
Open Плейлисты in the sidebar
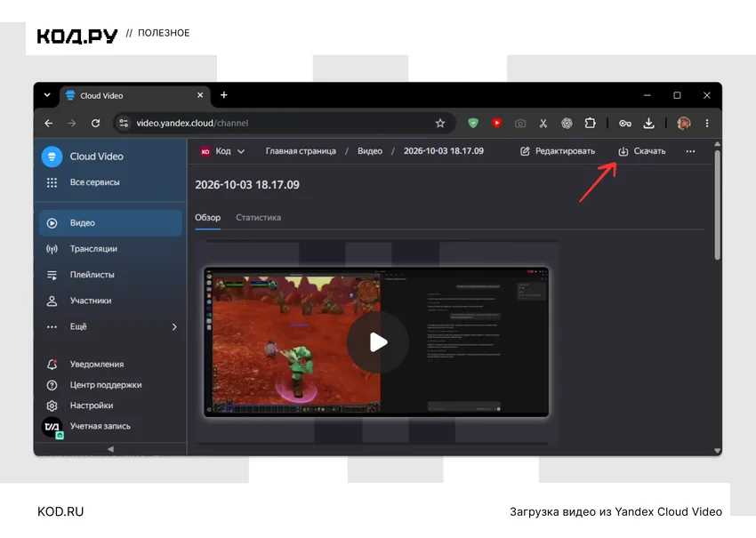tap(110, 275)
